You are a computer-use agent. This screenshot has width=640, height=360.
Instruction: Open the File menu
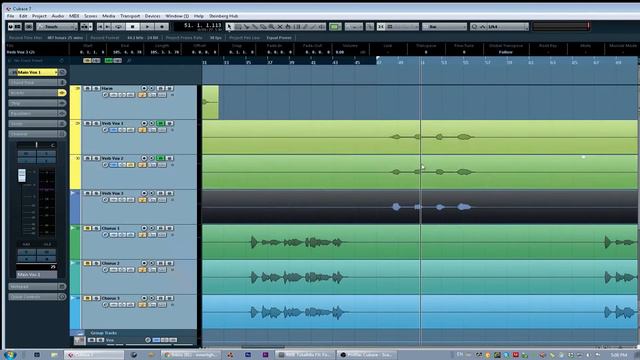[11, 16]
